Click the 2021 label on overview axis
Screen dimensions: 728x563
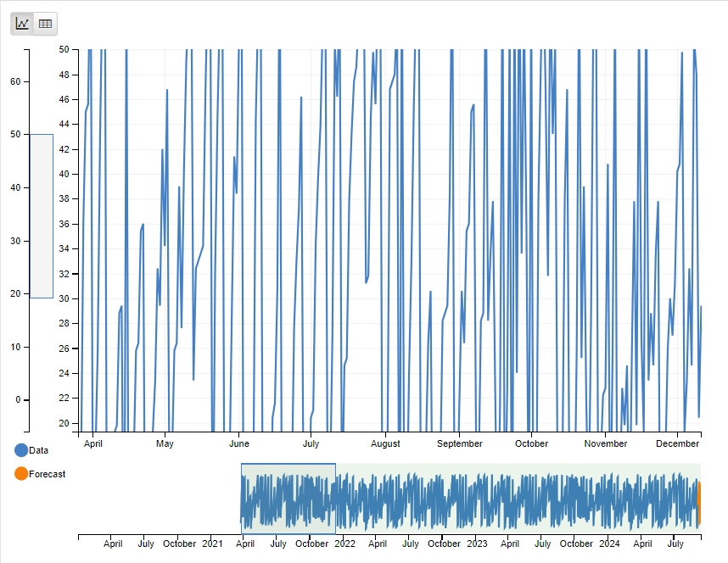tap(212, 543)
